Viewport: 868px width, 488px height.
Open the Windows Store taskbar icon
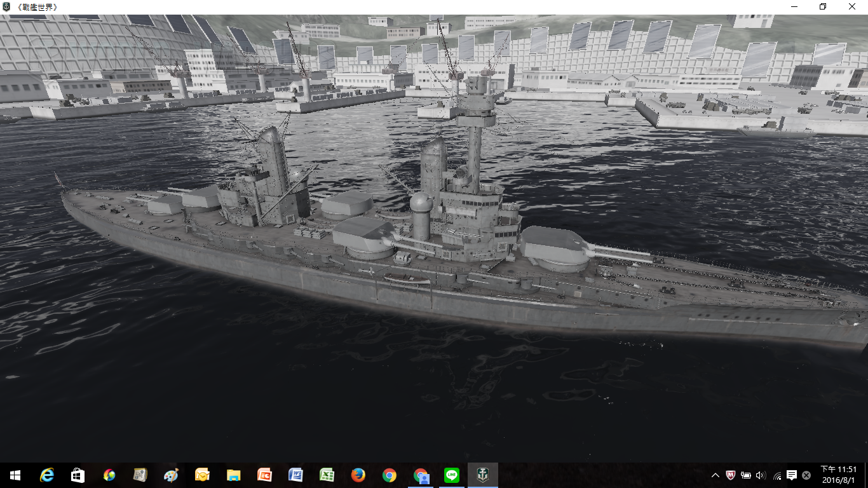78,475
